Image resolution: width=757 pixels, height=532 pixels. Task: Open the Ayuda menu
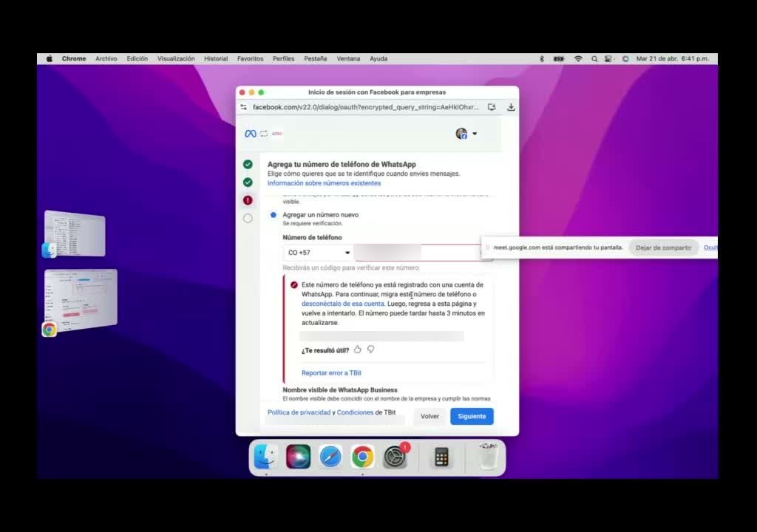click(x=378, y=58)
